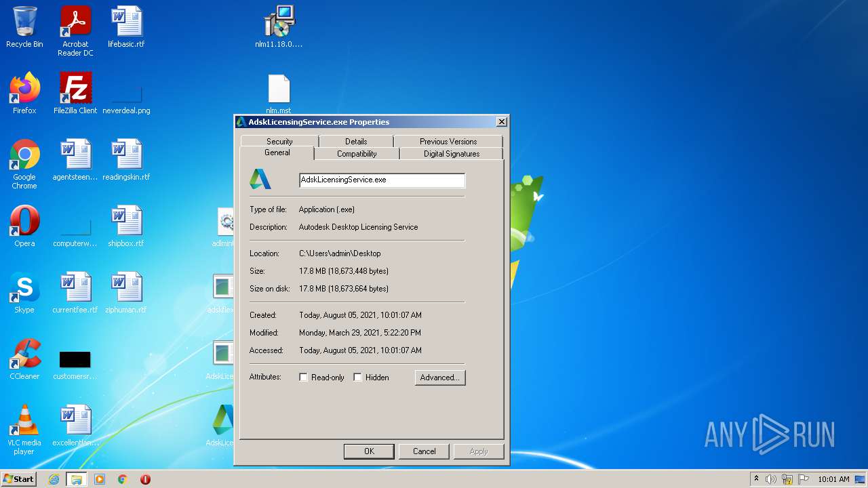868x488 pixels.
Task: Tick the Hidden attribute checkbox
Action: [357, 378]
